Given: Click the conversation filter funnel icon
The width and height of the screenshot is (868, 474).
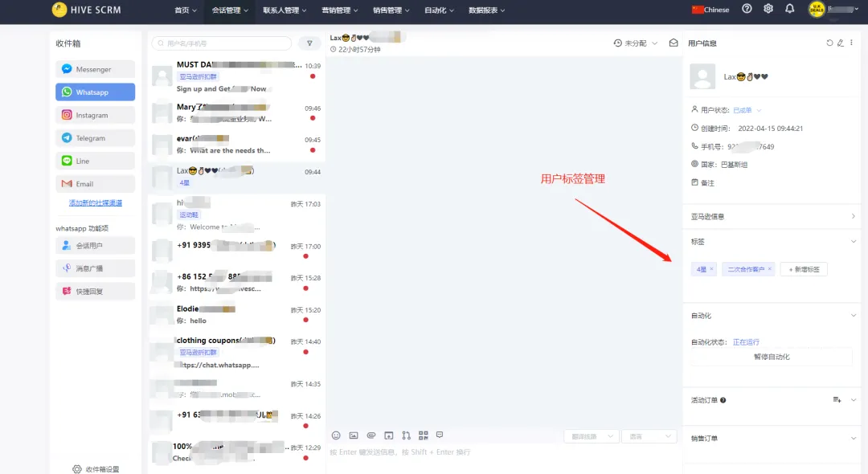Looking at the screenshot, I should click(309, 43).
